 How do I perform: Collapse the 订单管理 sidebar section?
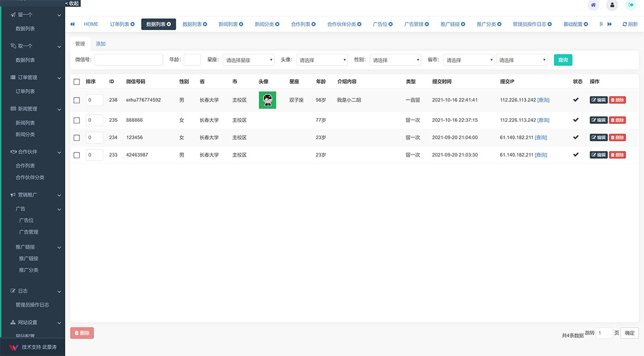59,78
